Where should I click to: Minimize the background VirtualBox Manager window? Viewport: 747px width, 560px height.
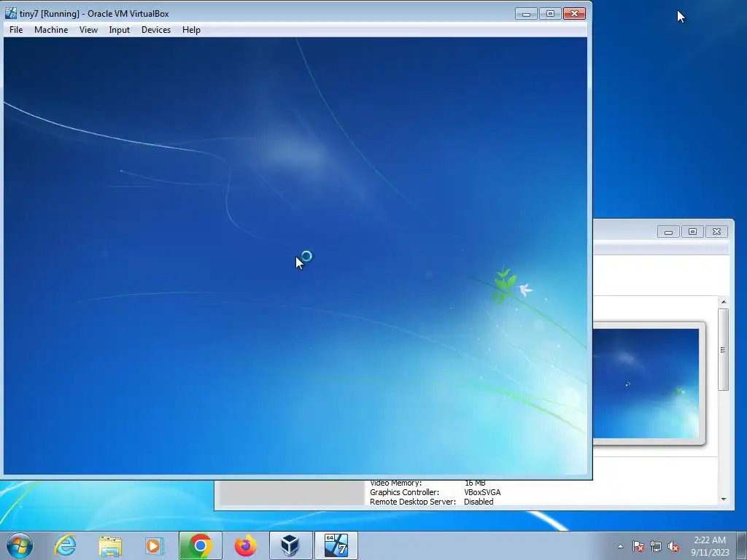668,232
